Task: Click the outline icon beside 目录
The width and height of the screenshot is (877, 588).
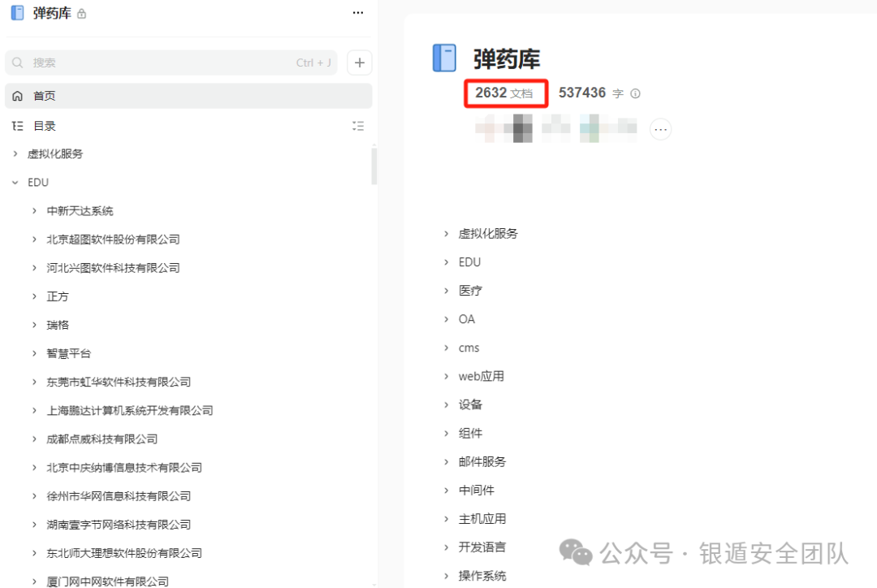Action: pos(18,126)
